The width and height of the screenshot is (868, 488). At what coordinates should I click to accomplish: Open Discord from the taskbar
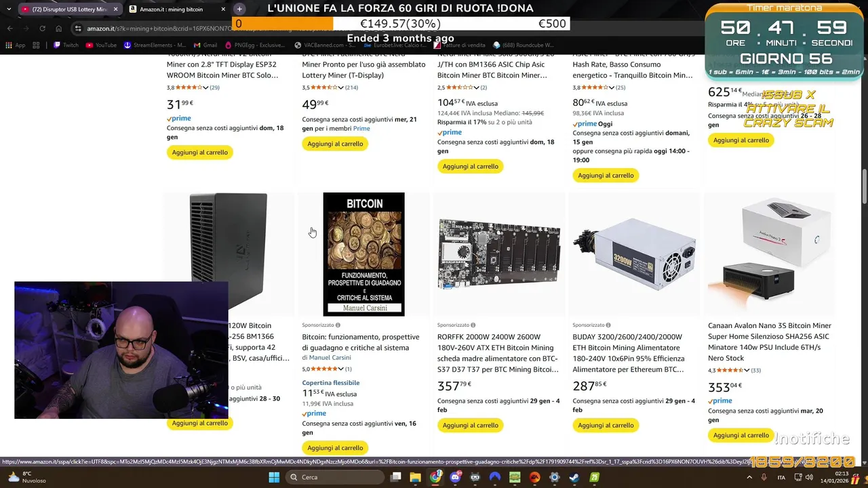[x=456, y=477]
